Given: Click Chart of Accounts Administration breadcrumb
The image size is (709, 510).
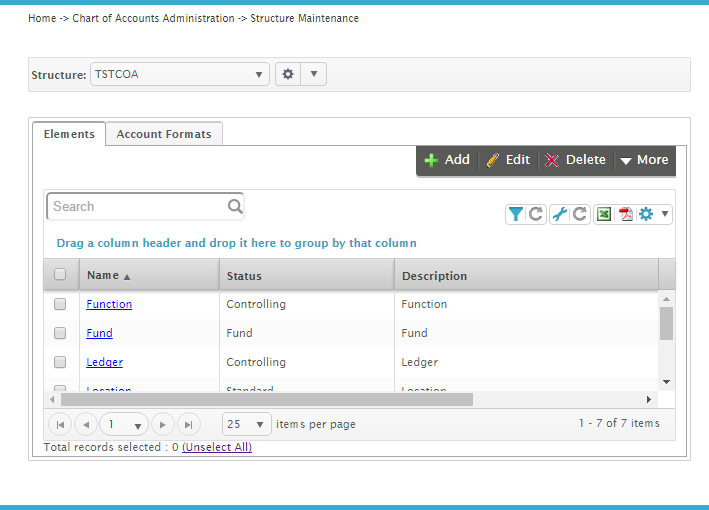Looking at the screenshot, I should (153, 18).
